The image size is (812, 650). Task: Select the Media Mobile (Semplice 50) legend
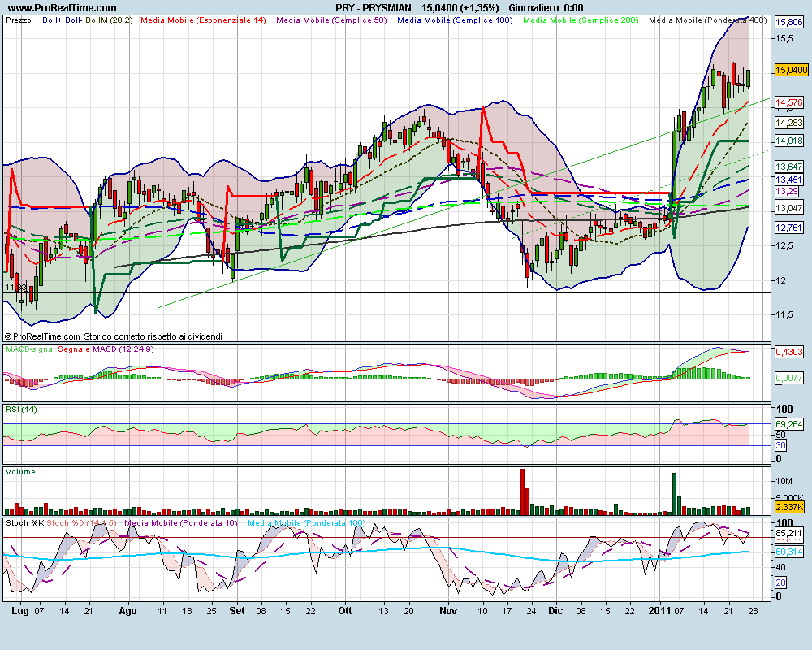(331, 20)
